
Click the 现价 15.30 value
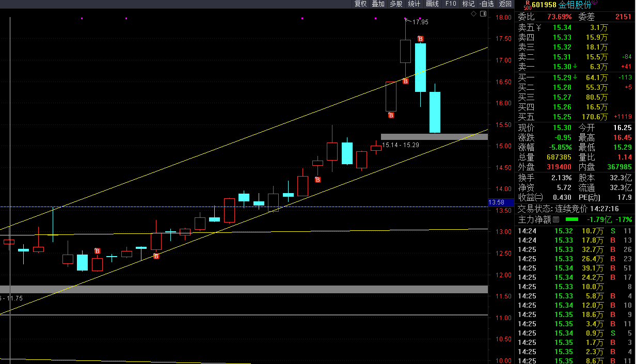pyautogui.click(x=562, y=128)
